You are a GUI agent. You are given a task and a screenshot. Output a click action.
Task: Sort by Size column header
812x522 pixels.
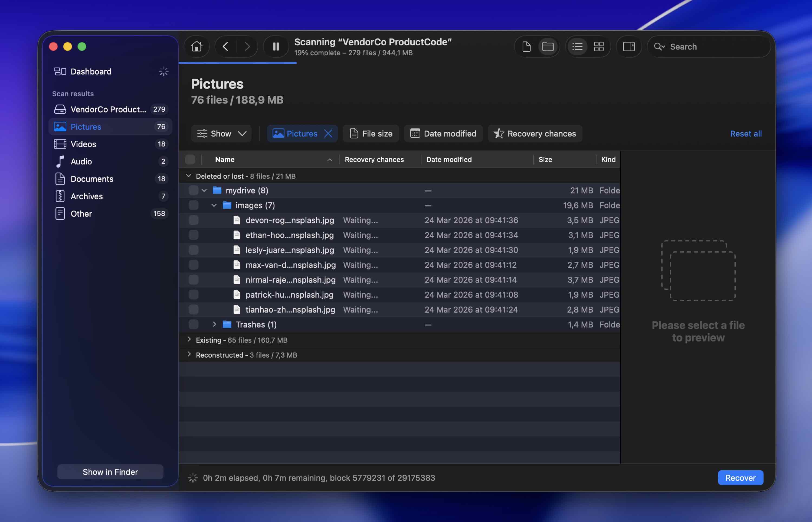pos(565,159)
